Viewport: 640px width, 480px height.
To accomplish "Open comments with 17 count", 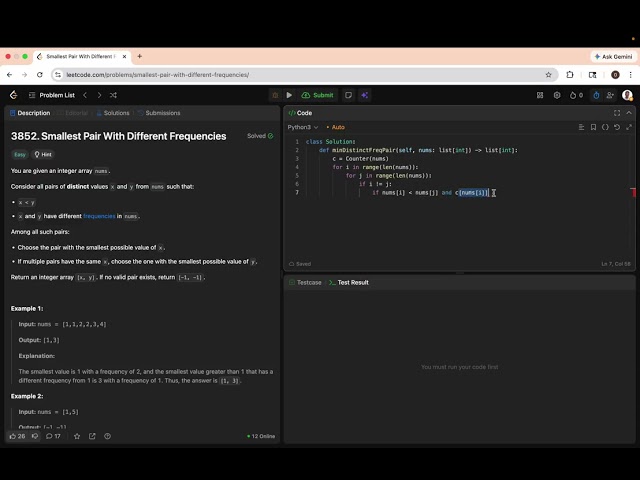I will (x=53, y=436).
